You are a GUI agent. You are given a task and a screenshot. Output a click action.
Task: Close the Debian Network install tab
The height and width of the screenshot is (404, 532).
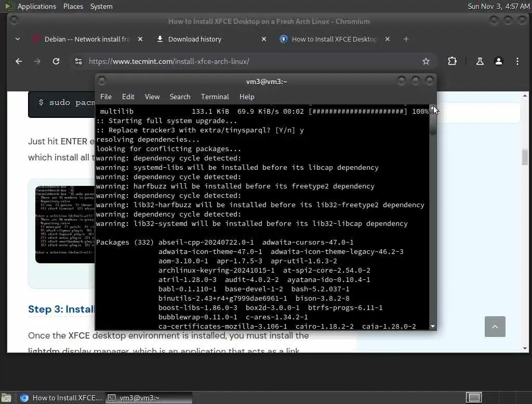tap(140, 39)
